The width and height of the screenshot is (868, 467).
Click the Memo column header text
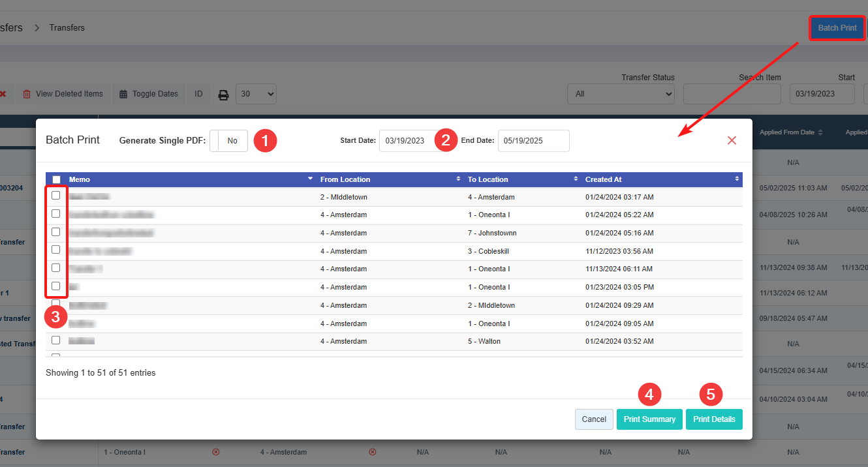80,179
